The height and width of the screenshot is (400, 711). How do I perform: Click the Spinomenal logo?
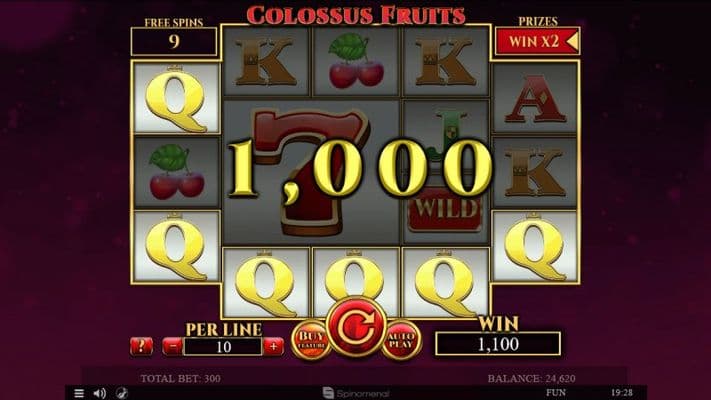click(x=356, y=393)
